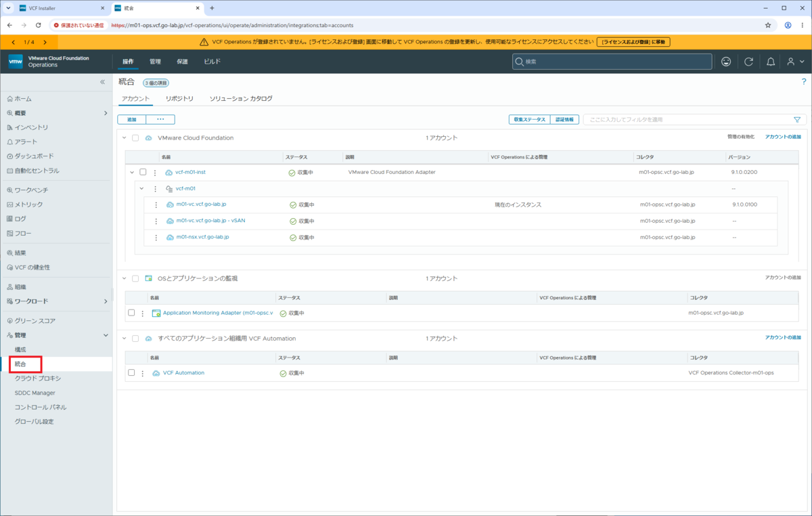Bookmark this page with star icon
Screen dimensions: 812x516
point(768,25)
